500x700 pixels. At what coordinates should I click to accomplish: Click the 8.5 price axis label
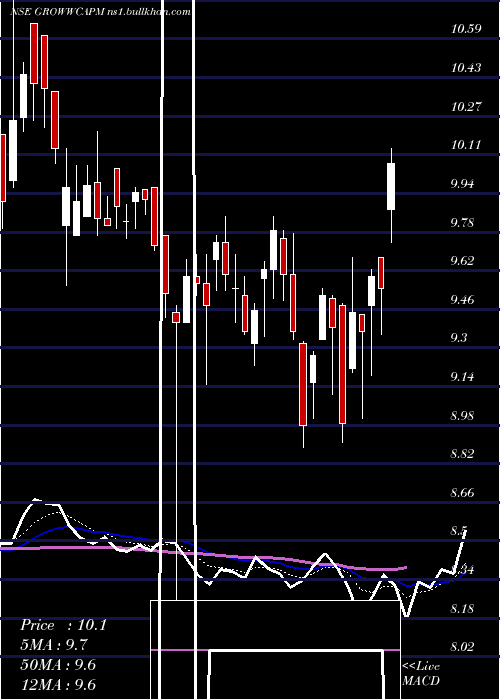tap(459, 531)
